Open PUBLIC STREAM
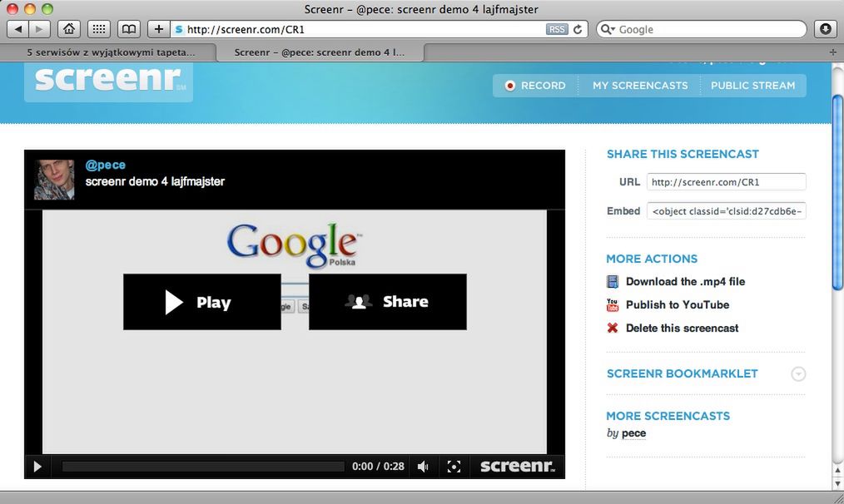The image size is (844, 504). pyautogui.click(x=753, y=86)
